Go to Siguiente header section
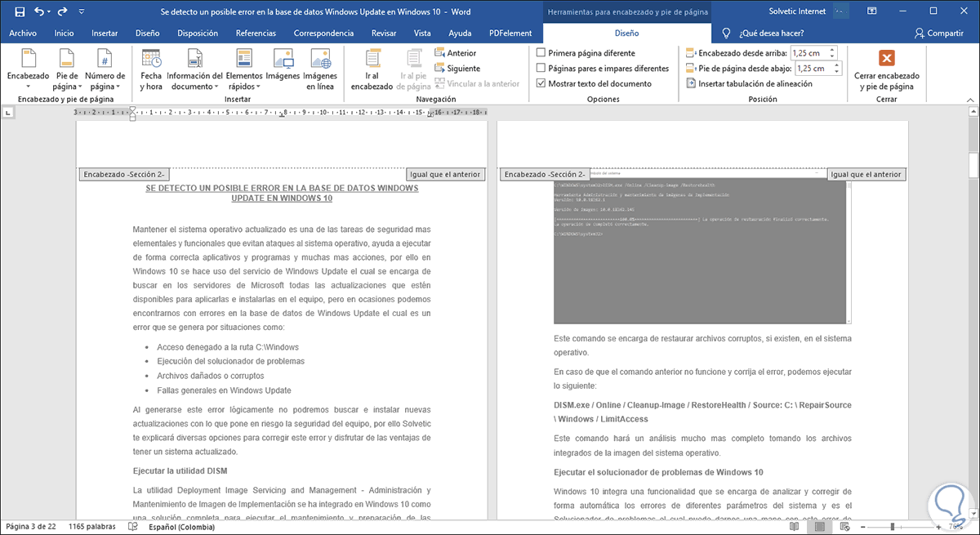This screenshot has width=980, height=535. pyautogui.click(x=457, y=69)
